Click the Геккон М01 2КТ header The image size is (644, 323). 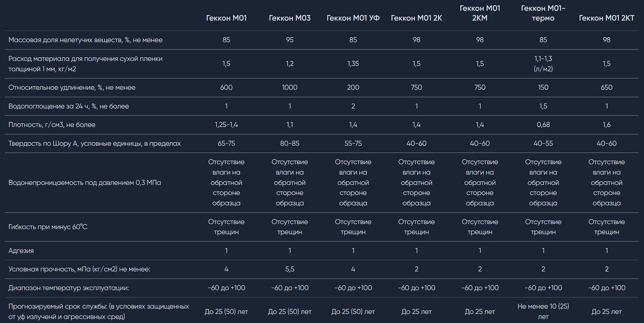(x=606, y=18)
